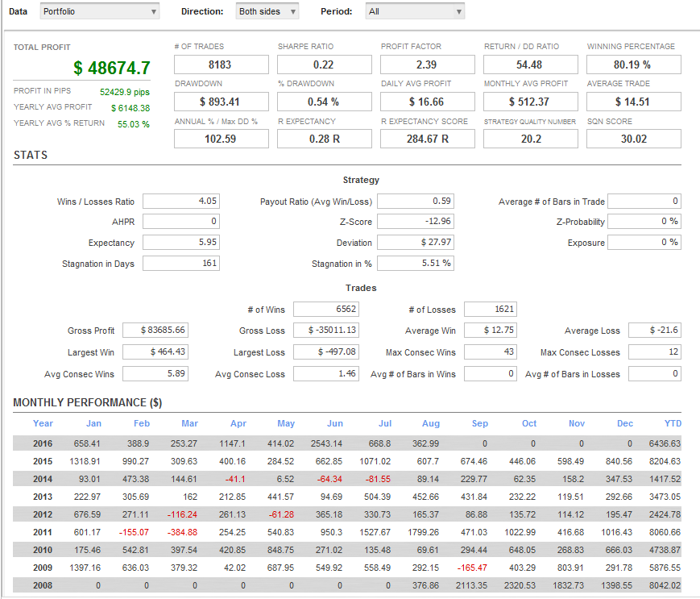Click 2008 September value 2113.35
The width and height of the screenshot is (700, 599).
click(471, 585)
